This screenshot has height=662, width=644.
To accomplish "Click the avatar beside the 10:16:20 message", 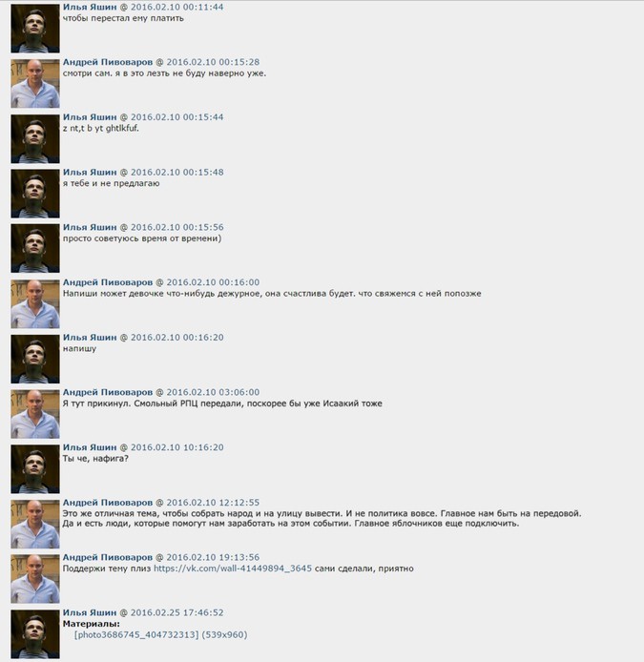I will pos(35,468).
